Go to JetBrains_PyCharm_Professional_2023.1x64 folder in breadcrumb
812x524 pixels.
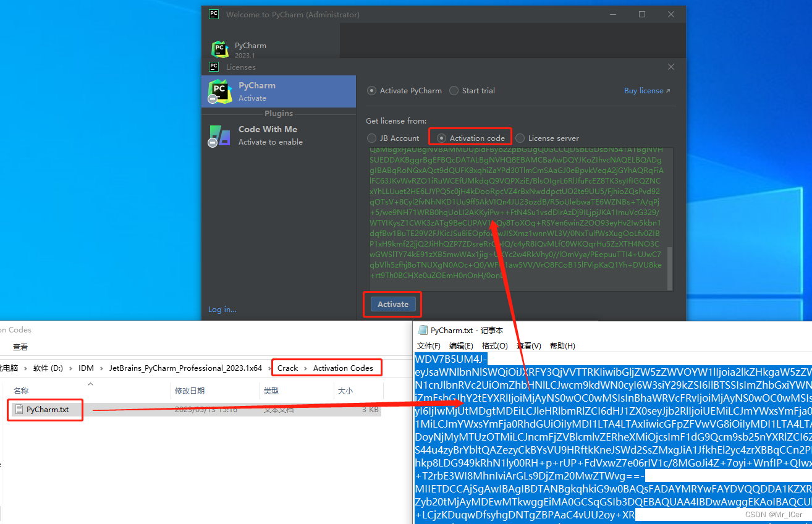186,368
